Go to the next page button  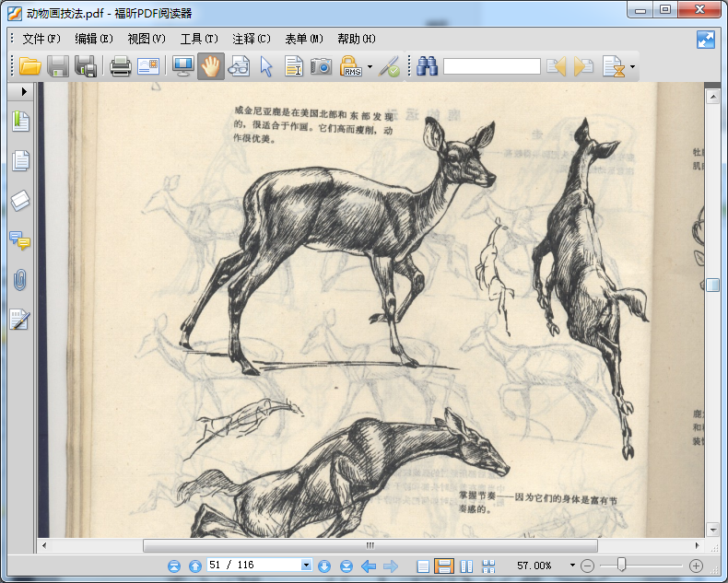pyautogui.click(x=324, y=566)
